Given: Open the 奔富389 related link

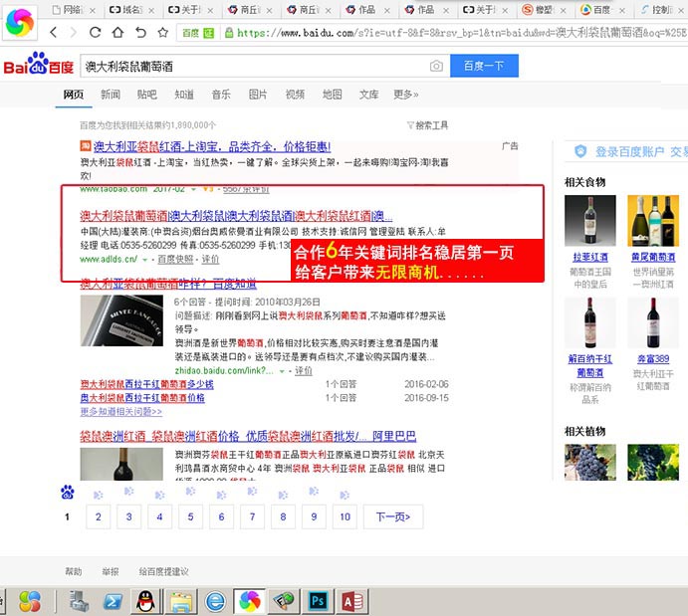Looking at the screenshot, I should [x=653, y=359].
